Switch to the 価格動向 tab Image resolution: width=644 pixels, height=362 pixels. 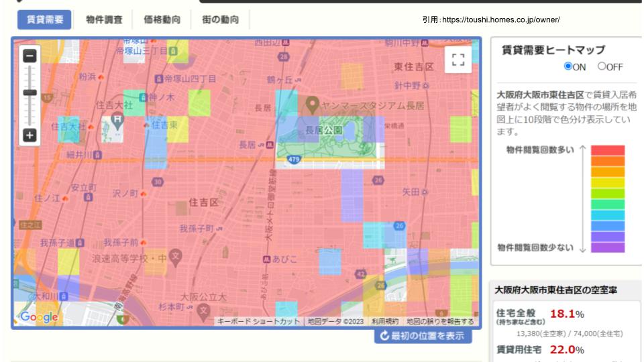[162, 19]
